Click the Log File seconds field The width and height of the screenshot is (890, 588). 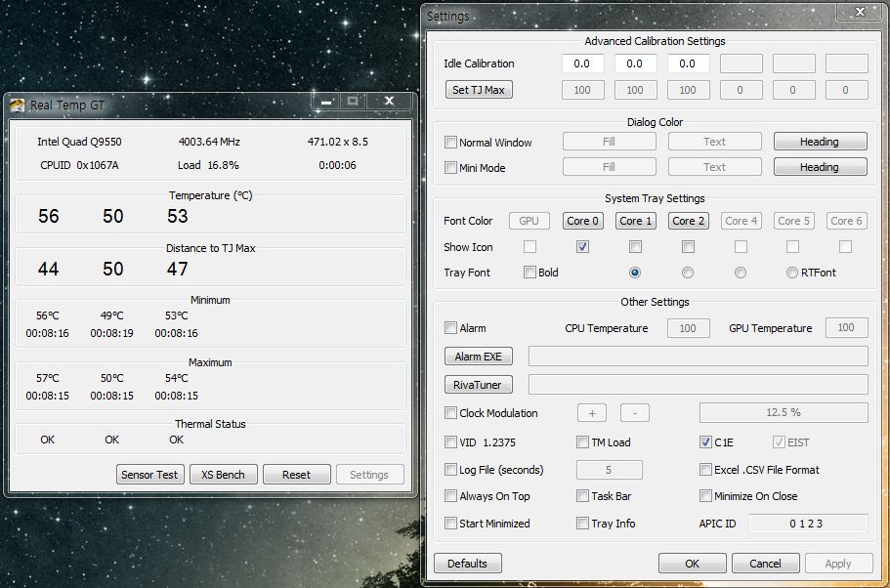pos(610,470)
